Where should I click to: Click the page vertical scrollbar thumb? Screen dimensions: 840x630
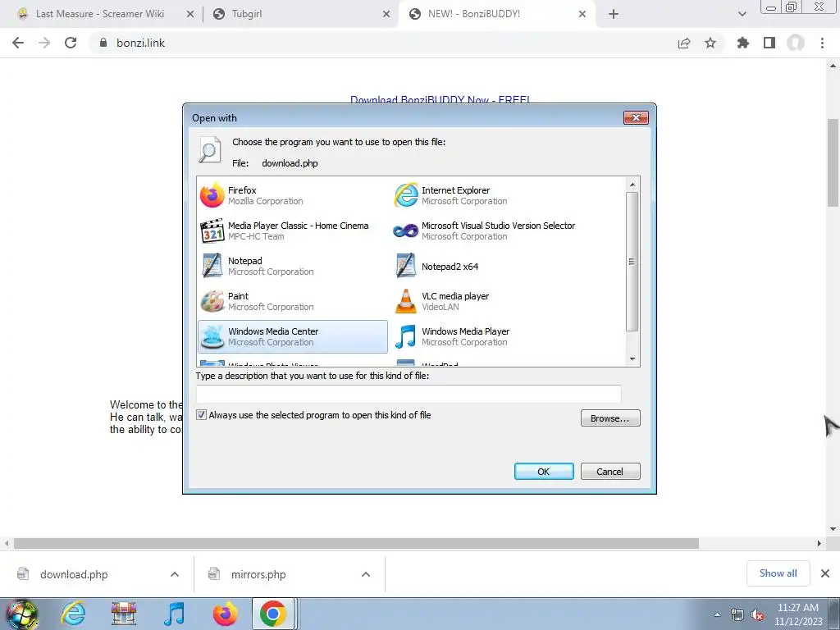(x=833, y=162)
